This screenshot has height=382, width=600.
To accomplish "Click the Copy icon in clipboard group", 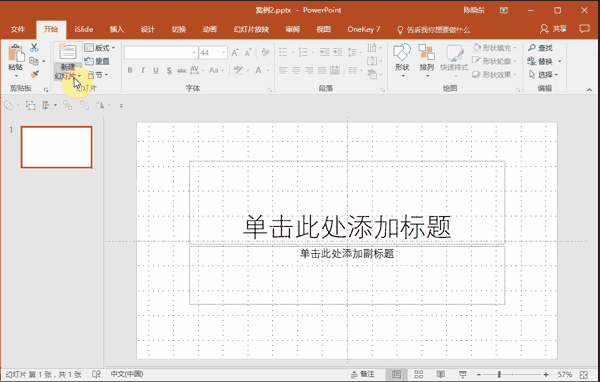I will coord(34,61).
